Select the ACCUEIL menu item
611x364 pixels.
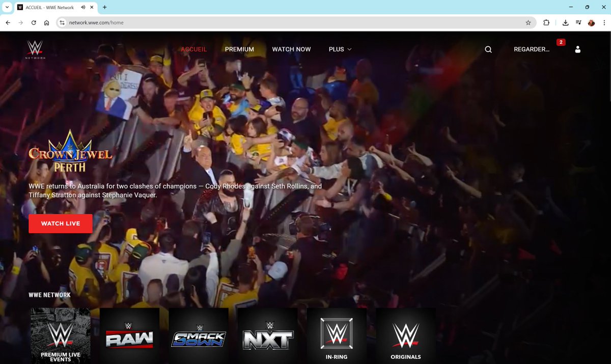tap(194, 49)
